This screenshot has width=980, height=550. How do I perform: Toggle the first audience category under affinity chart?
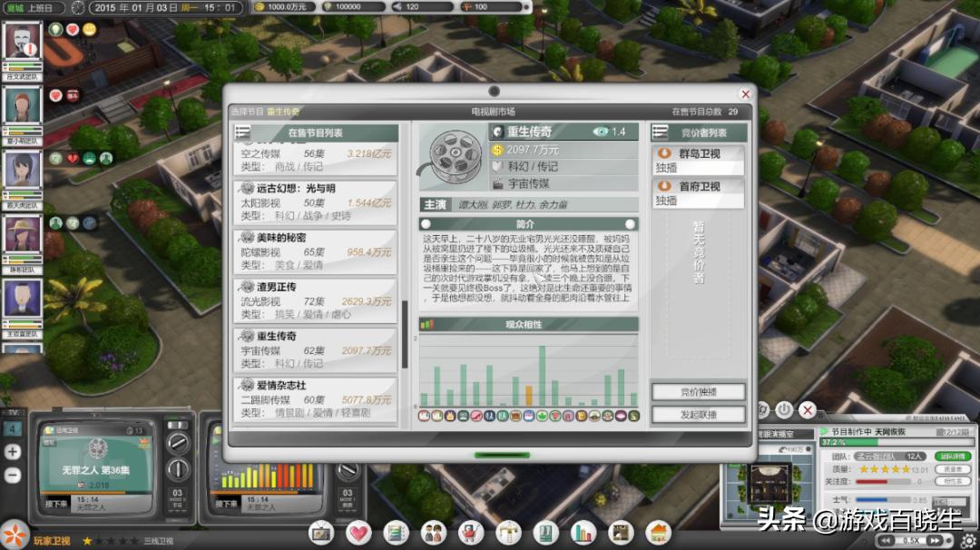click(x=425, y=415)
